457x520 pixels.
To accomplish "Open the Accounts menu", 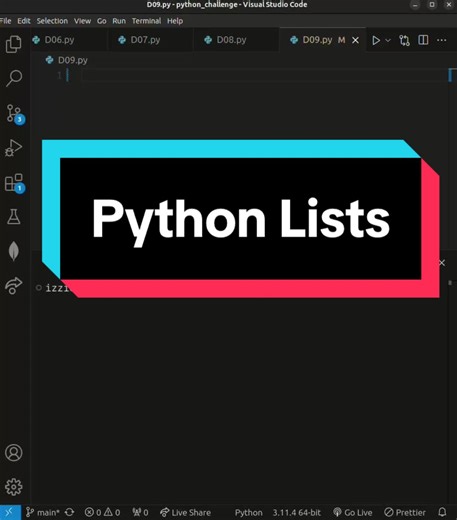I will point(14,452).
